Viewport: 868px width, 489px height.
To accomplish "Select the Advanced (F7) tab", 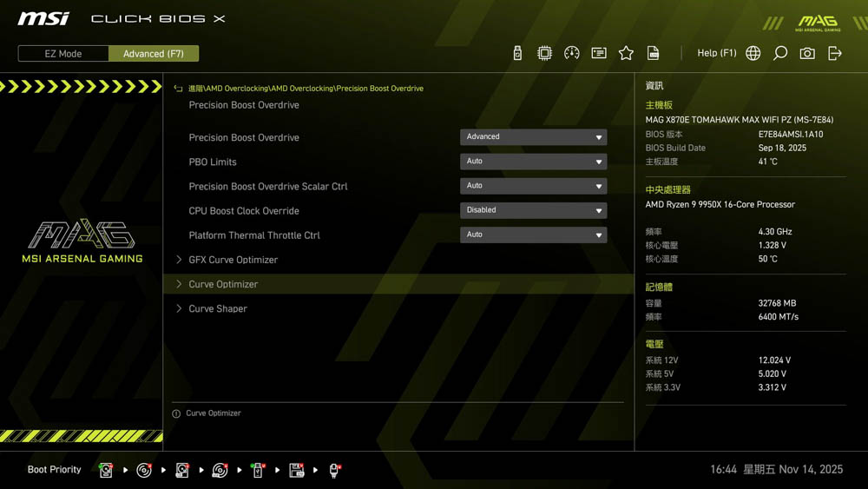I will 154,54.
